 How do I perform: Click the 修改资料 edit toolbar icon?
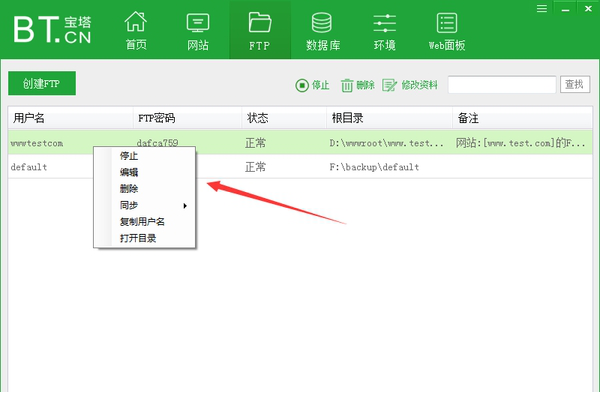click(x=389, y=86)
